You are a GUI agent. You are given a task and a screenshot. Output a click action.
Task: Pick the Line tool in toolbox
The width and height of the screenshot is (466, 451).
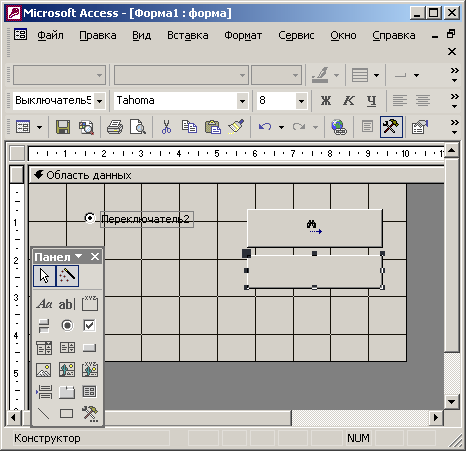(x=44, y=414)
